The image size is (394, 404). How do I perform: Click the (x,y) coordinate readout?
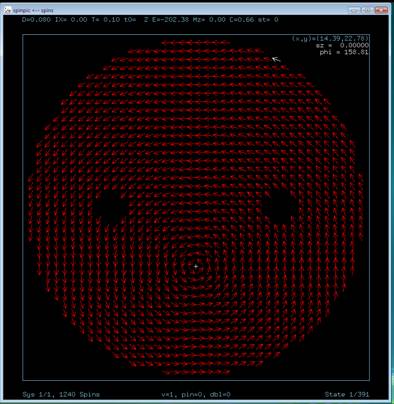(330, 39)
